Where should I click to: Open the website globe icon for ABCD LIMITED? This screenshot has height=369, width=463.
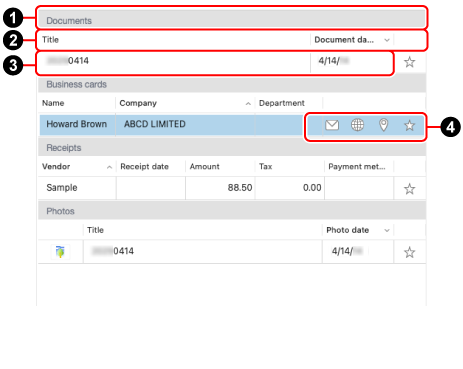357,125
